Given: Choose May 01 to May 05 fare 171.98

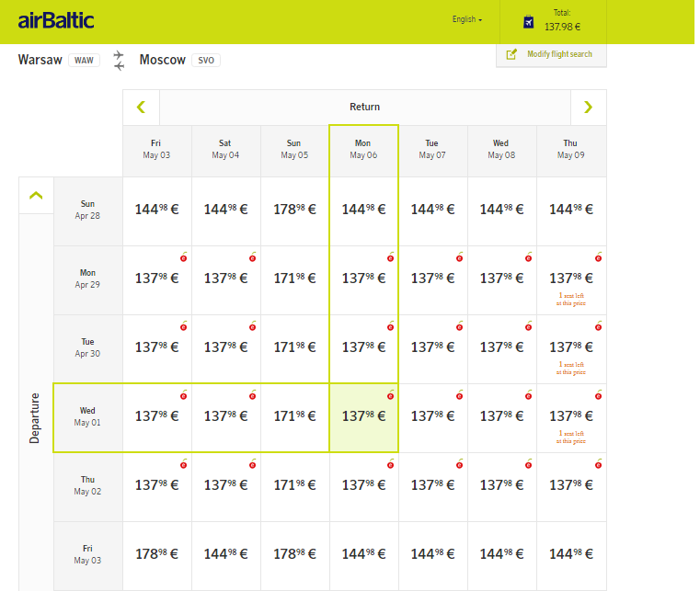Looking at the screenshot, I should [294, 417].
